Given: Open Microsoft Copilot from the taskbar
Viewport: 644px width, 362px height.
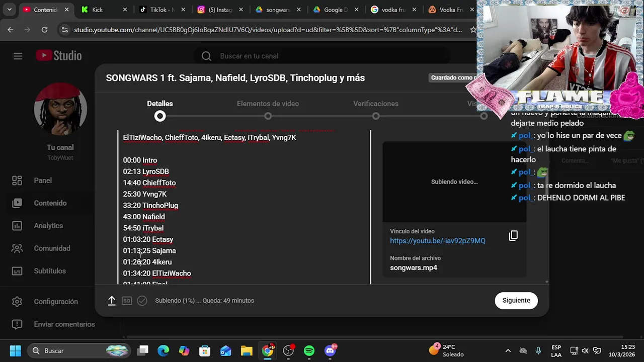Looking at the screenshot, I should [x=184, y=350].
